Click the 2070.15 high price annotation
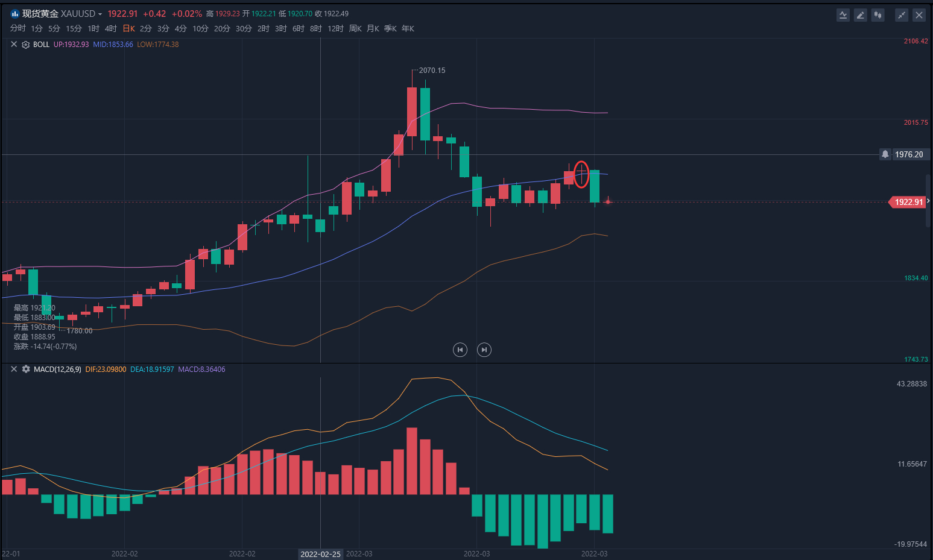Image resolution: width=933 pixels, height=560 pixels. click(x=432, y=71)
